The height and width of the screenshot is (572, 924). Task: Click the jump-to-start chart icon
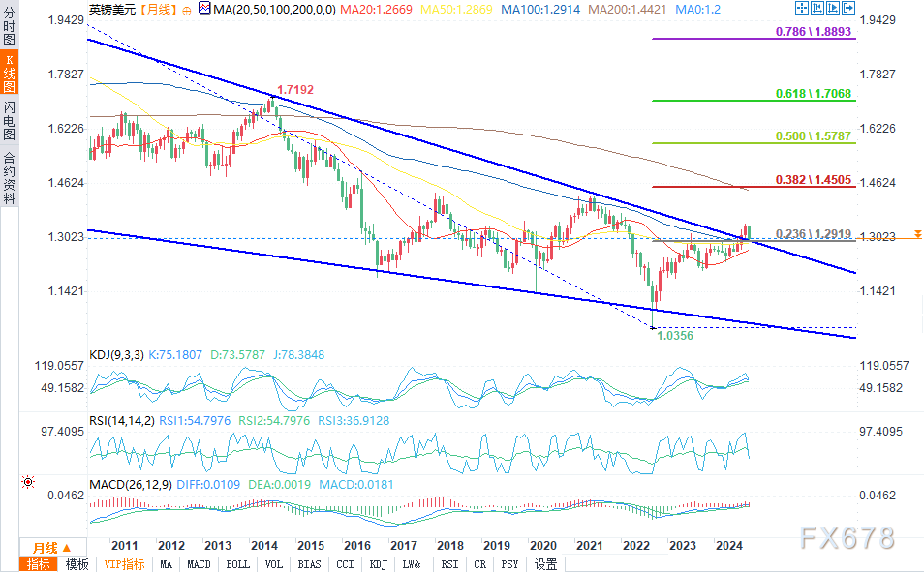[817, 8]
